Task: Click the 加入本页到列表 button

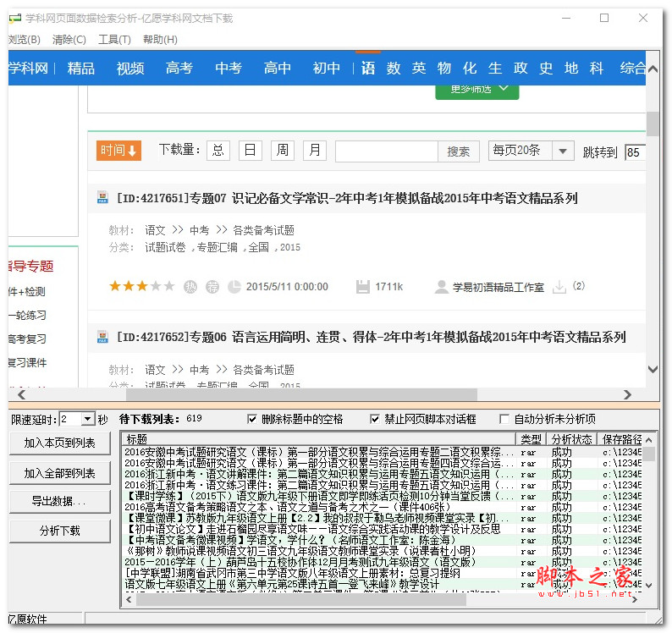Action: point(59,443)
